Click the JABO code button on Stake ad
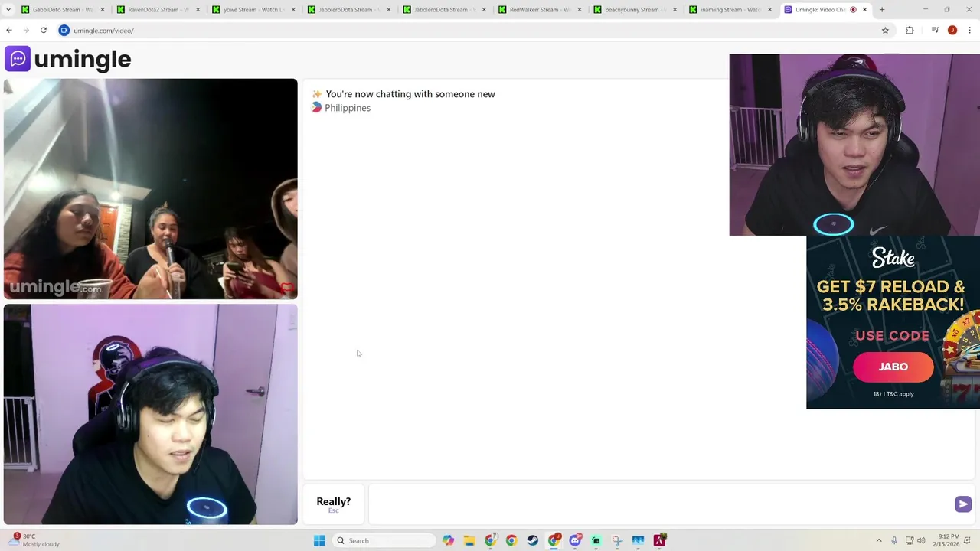 [893, 367]
